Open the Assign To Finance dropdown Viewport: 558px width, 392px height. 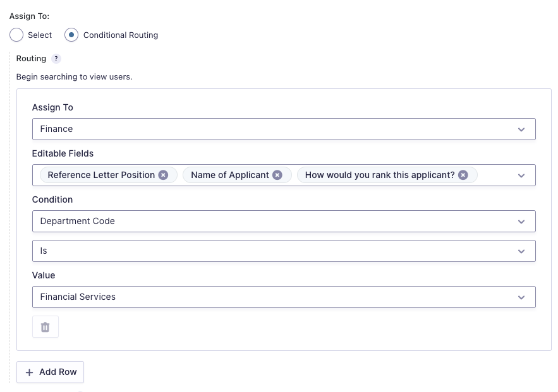point(283,129)
